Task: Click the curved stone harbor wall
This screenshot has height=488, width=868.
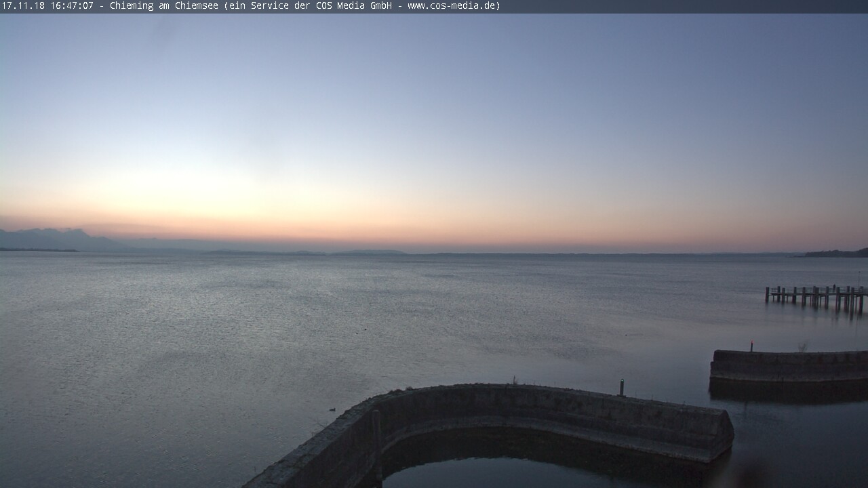Action: point(542,407)
